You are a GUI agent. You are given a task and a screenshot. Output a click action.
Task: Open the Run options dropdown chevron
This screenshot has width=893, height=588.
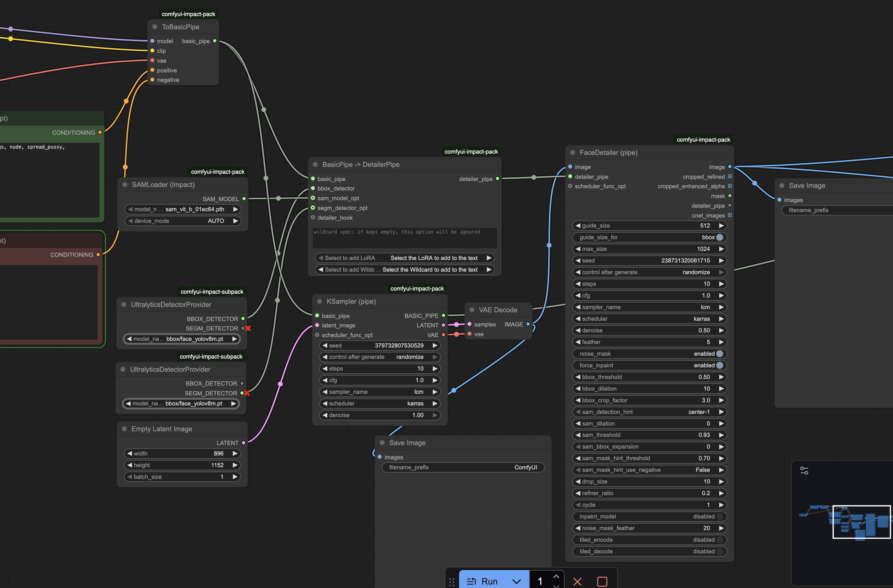tap(517, 581)
